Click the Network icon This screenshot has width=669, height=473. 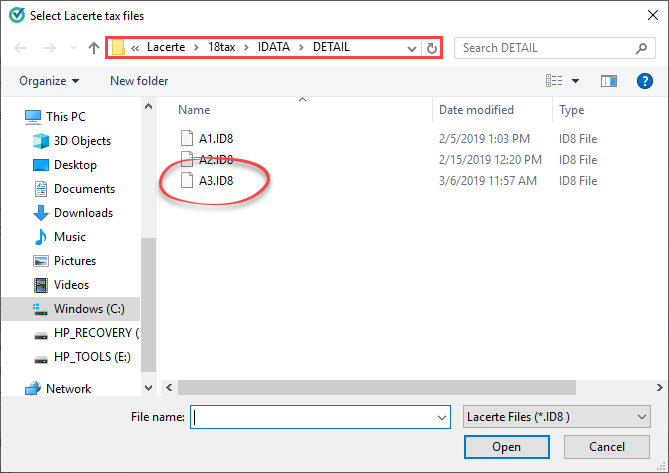33,389
